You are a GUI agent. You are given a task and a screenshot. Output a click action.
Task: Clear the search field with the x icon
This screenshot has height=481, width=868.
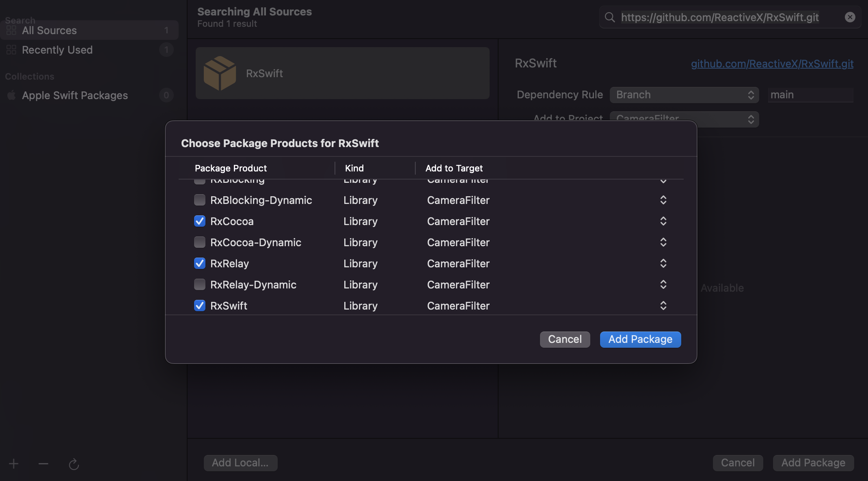(x=850, y=17)
